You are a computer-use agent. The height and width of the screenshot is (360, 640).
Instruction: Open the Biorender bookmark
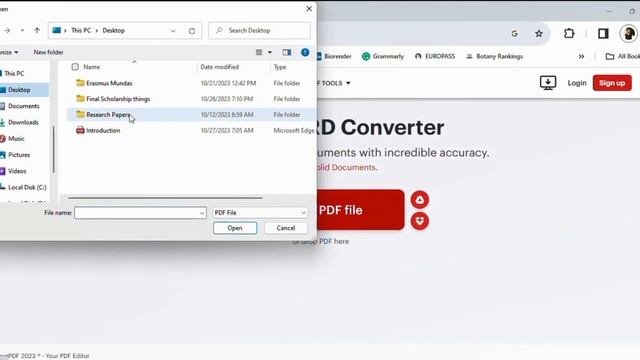pyautogui.click(x=334, y=56)
